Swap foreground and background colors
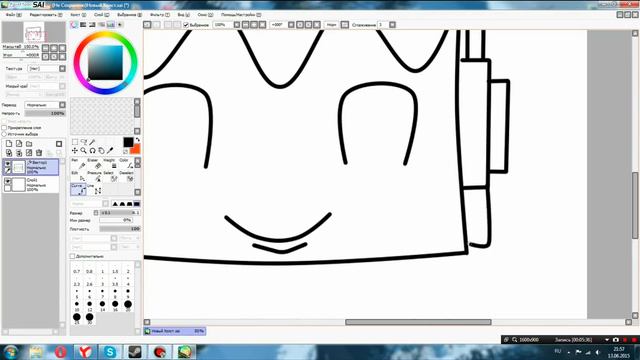 pyautogui.click(x=138, y=140)
